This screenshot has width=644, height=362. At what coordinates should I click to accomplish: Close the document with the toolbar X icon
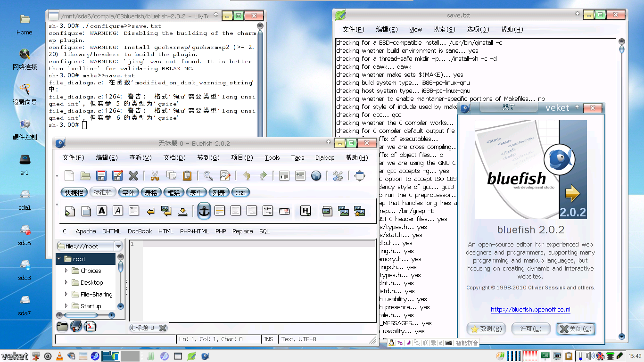[x=133, y=176]
